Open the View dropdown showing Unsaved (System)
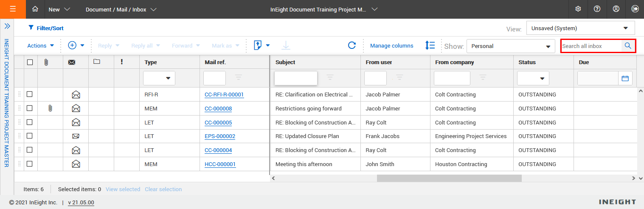 580,28
